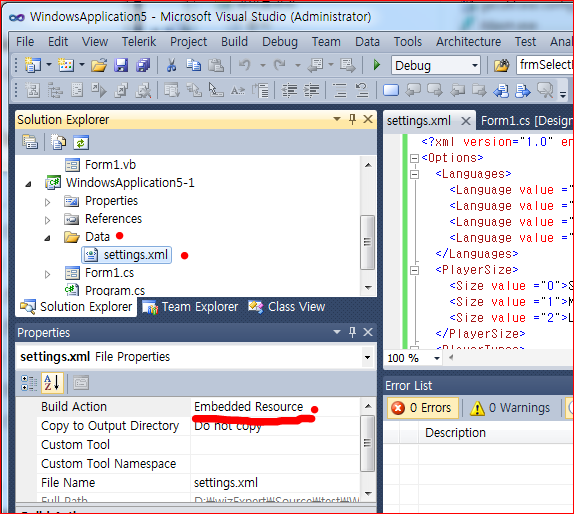Open the Architecture menu
The image size is (574, 514).
click(x=468, y=41)
